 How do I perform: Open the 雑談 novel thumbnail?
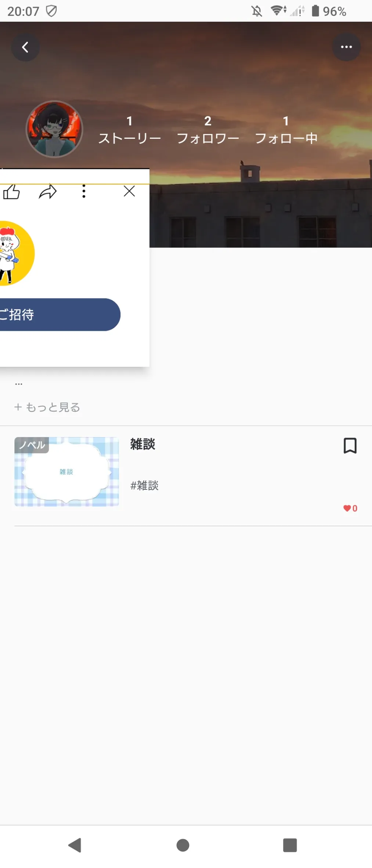pos(66,471)
